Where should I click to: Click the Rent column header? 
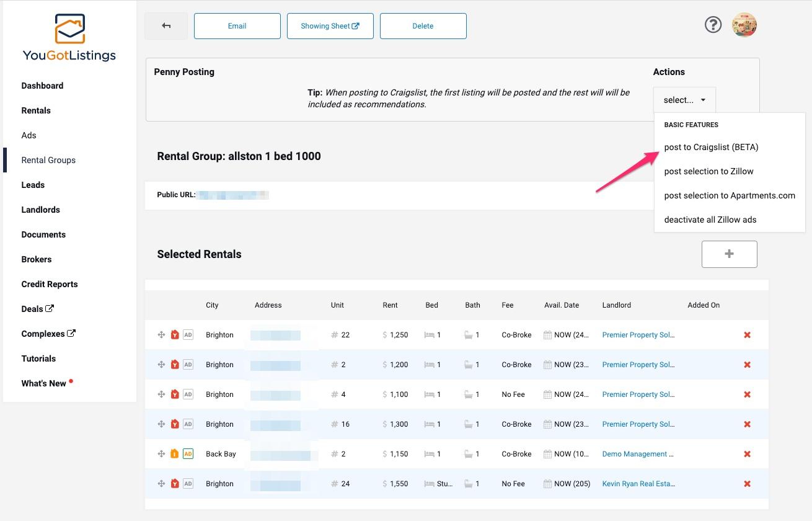[x=391, y=305]
